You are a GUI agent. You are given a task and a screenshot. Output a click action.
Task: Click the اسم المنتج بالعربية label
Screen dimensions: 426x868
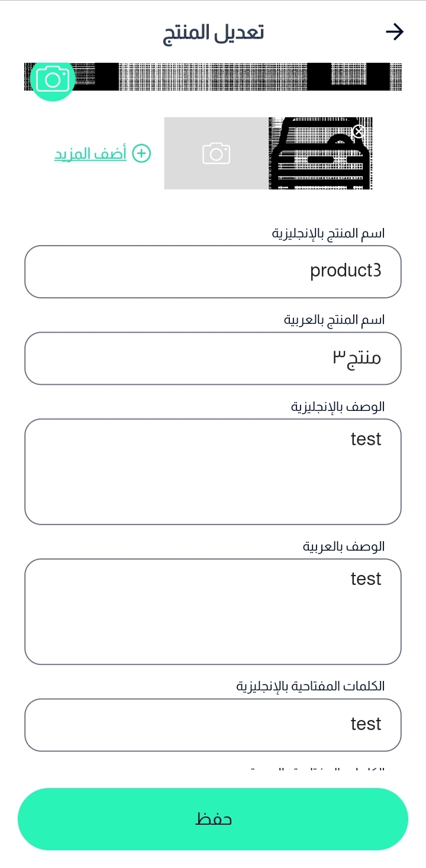tap(334, 320)
